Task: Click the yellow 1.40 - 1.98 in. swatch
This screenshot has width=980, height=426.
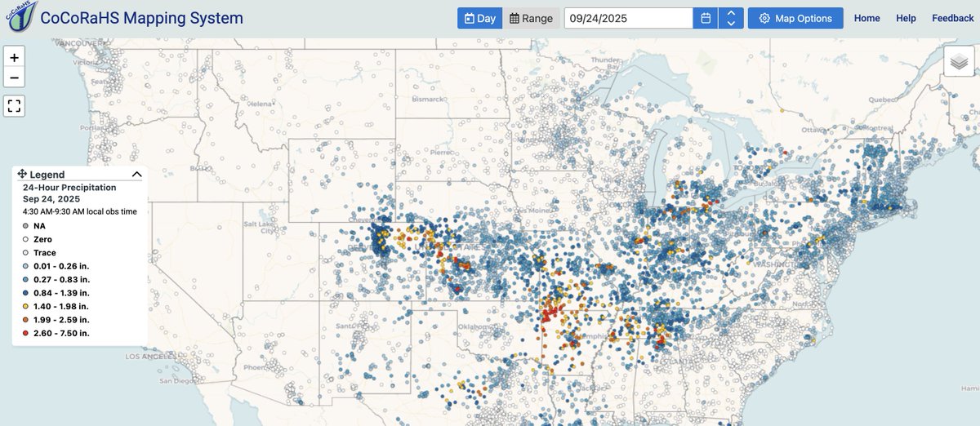Action: tap(26, 307)
